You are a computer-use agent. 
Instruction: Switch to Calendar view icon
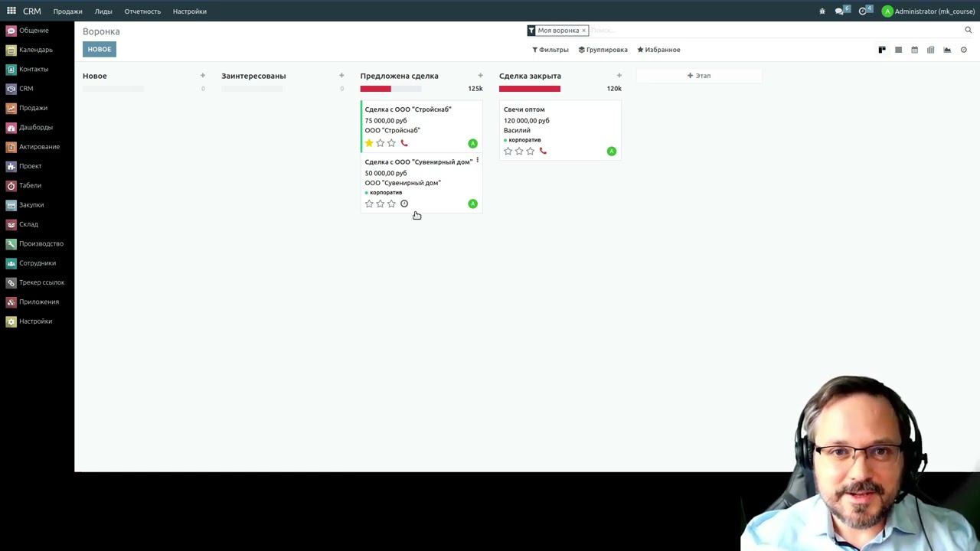click(x=914, y=50)
